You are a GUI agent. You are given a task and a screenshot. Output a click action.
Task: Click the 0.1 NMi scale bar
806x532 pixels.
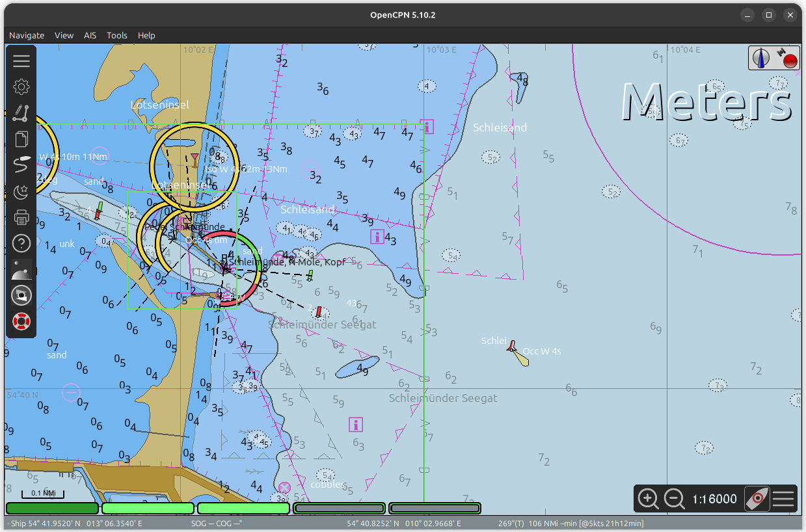coord(43,494)
